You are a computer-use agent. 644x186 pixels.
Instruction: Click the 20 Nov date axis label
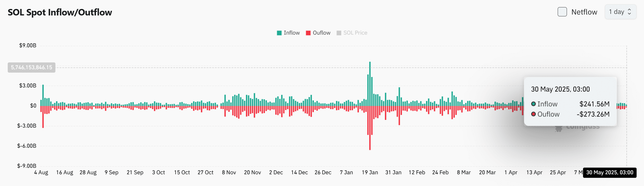coord(252,172)
